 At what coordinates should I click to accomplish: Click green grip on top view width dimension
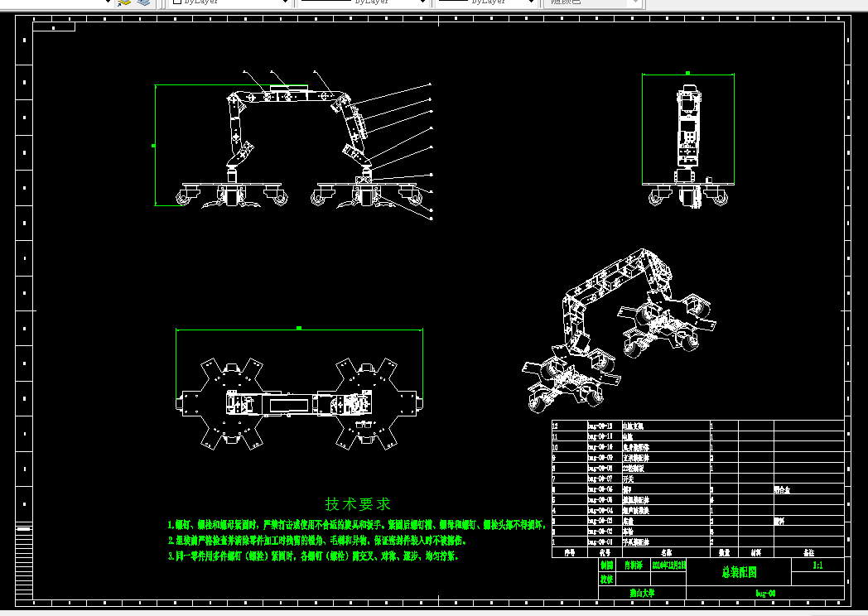299,328
